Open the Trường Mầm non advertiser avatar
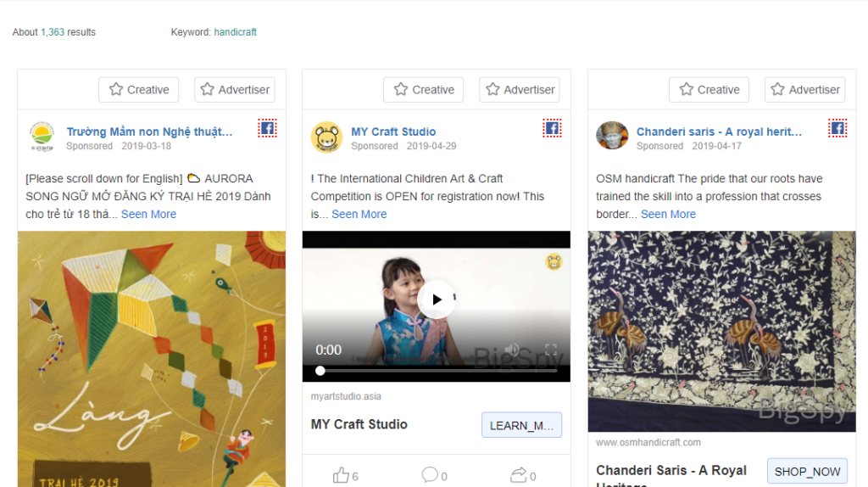This screenshot has width=868, height=487. point(42,137)
